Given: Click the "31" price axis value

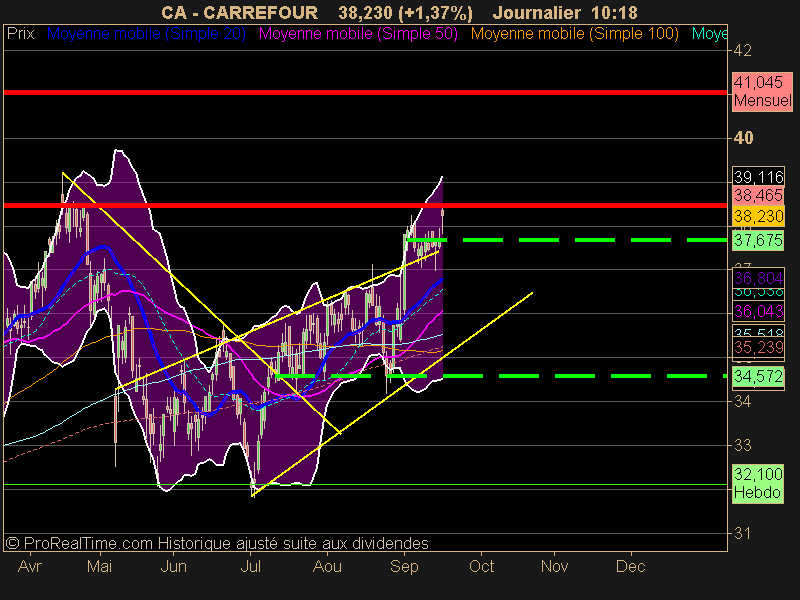Looking at the screenshot, I should pyautogui.click(x=742, y=534).
